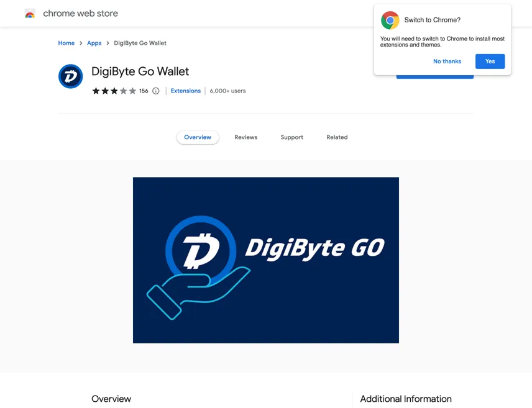Click the chrome web store title text
This screenshot has height=408, width=532.
click(x=80, y=14)
